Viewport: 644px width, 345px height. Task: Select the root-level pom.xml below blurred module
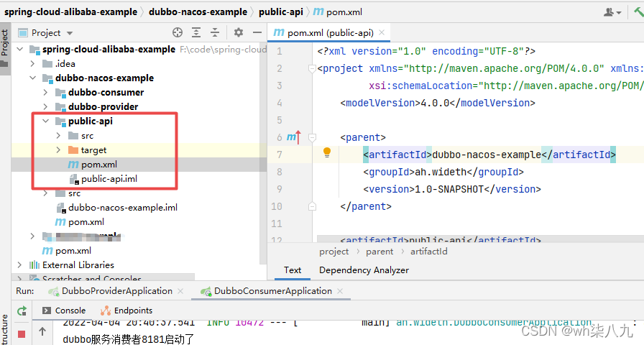[67, 251]
